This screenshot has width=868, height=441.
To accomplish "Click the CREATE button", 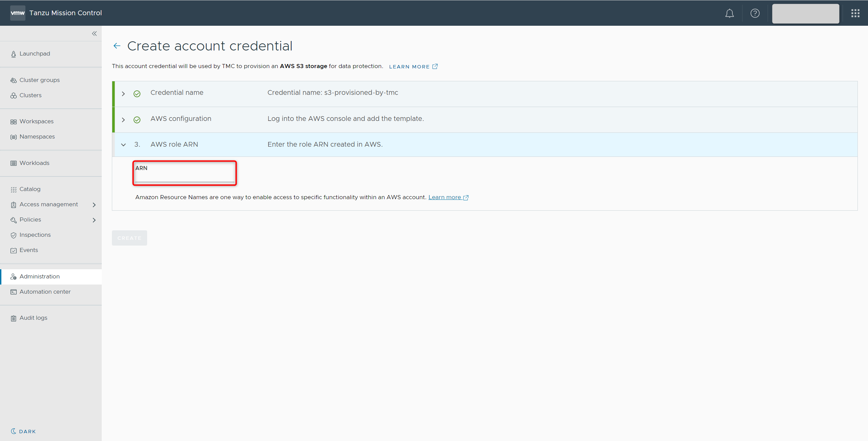I will (129, 238).
